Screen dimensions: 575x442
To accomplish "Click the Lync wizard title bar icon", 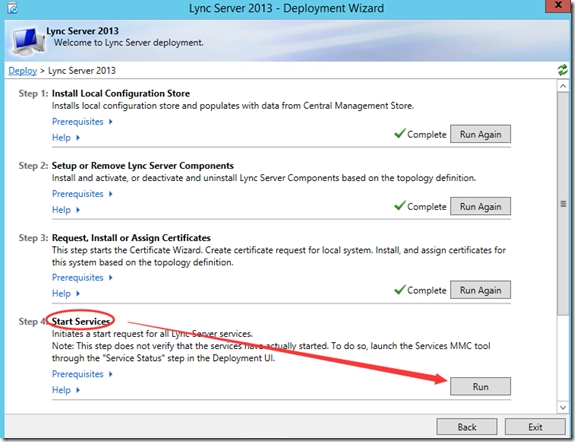I will (12, 8).
